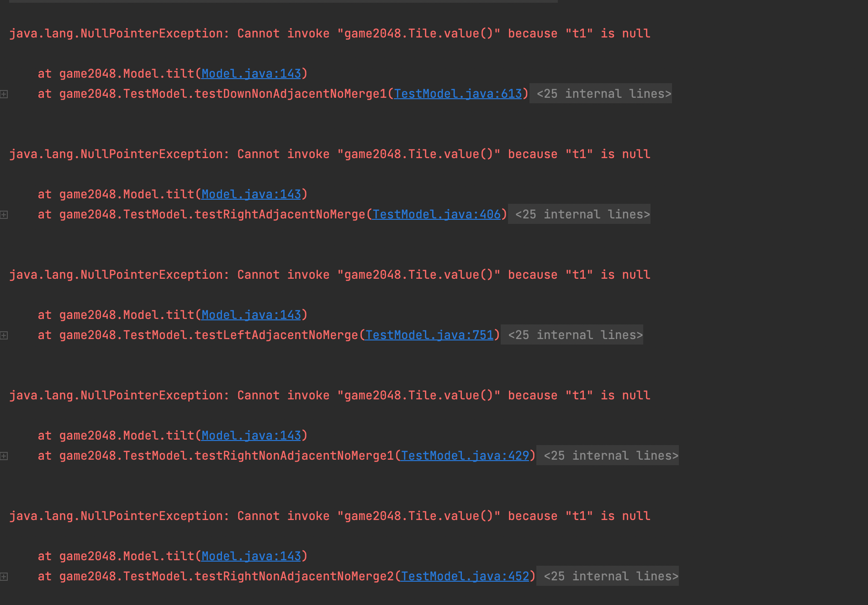This screenshot has height=605, width=868.
Task: Follow the TestModel.java:452 link
Action: point(465,576)
